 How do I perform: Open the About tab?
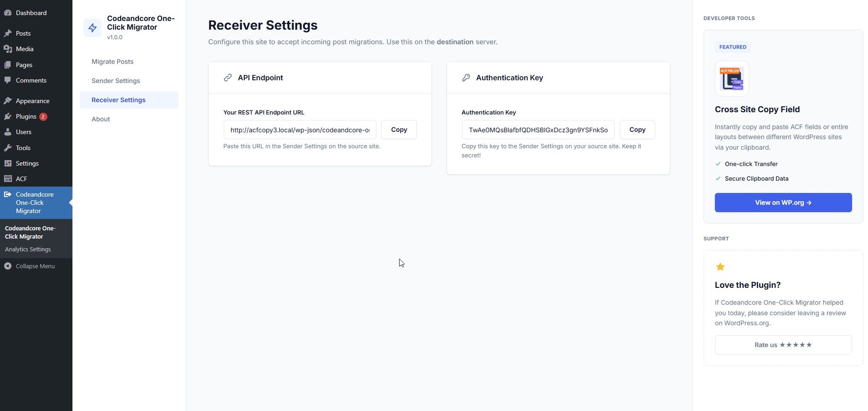[x=129, y=119]
